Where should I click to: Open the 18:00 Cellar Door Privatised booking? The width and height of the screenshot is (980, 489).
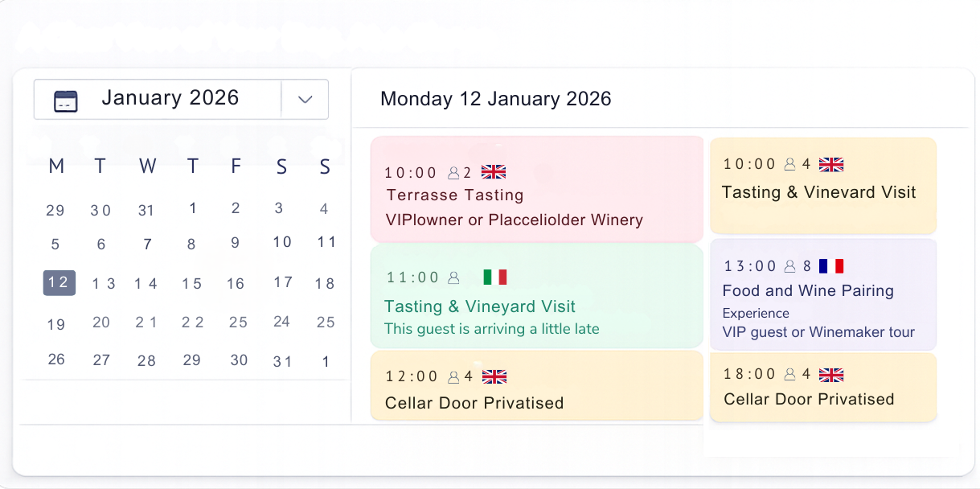point(822,388)
